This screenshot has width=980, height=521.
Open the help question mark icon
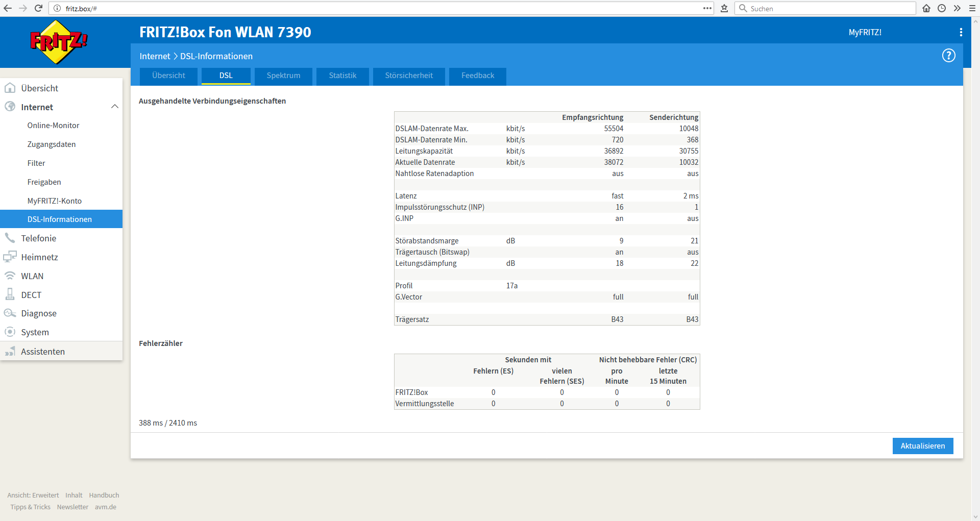[x=948, y=56]
